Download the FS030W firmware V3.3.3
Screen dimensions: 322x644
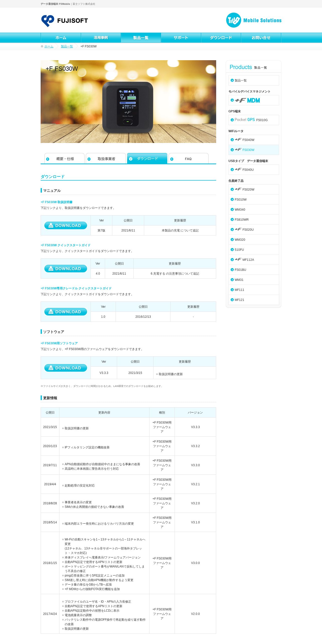pyautogui.click(x=66, y=368)
